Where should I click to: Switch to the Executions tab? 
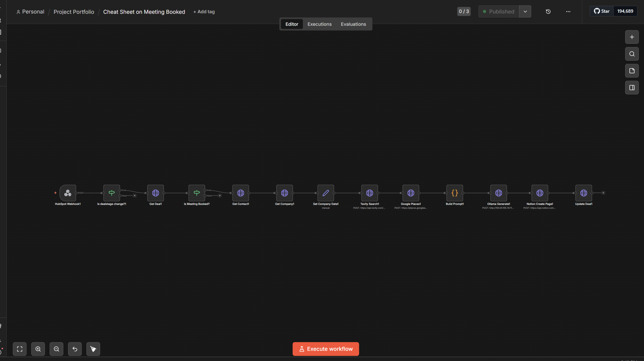point(319,24)
